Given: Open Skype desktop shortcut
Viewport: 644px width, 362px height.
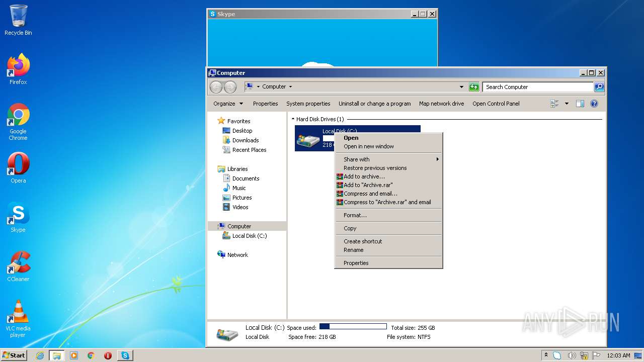Looking at the screenshot, I should [18, 217].
